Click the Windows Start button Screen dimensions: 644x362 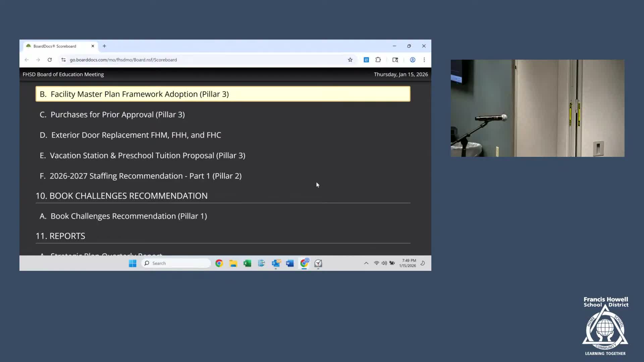[132, 263]
